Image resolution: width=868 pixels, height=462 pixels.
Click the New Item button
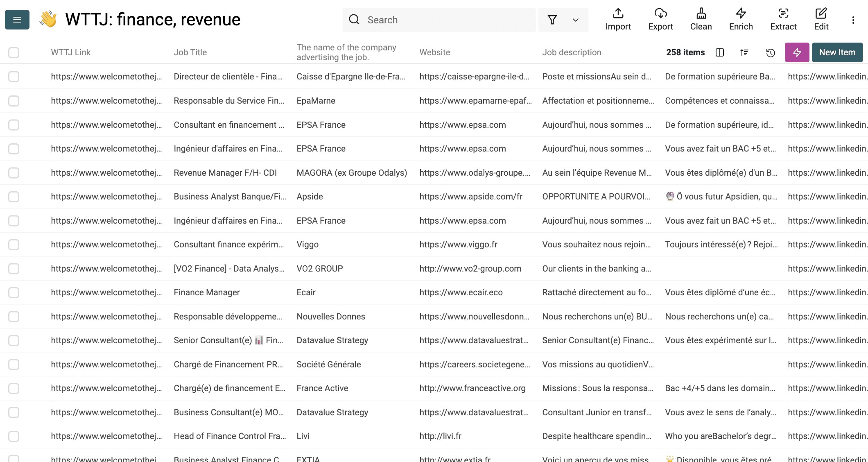[x=837, y=52]
